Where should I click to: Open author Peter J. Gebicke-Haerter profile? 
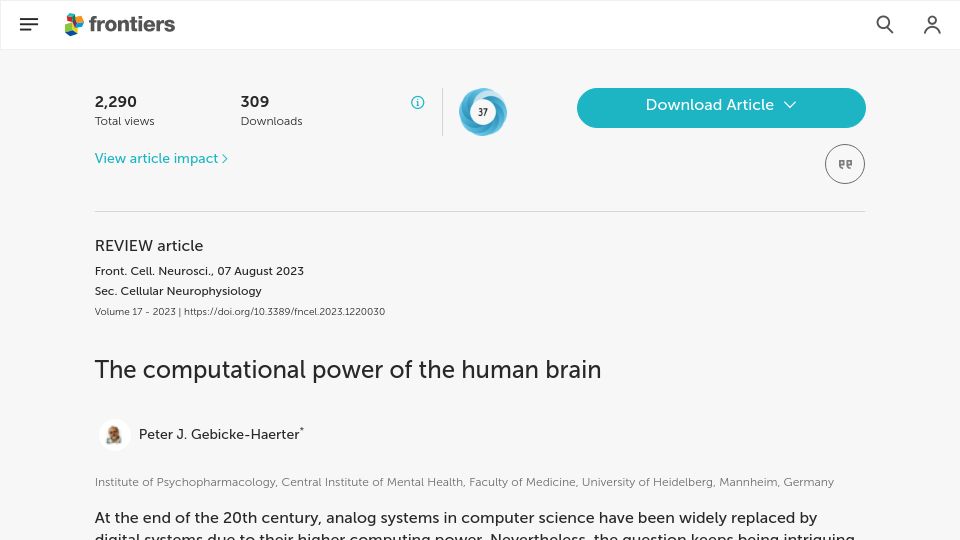[219, 435]
